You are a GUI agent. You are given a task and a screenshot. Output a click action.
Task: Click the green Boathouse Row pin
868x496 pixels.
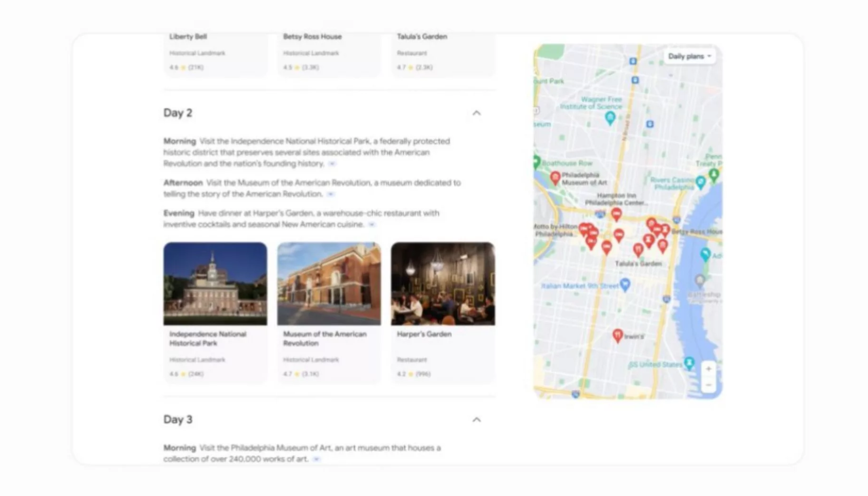(x=536, y=162)
